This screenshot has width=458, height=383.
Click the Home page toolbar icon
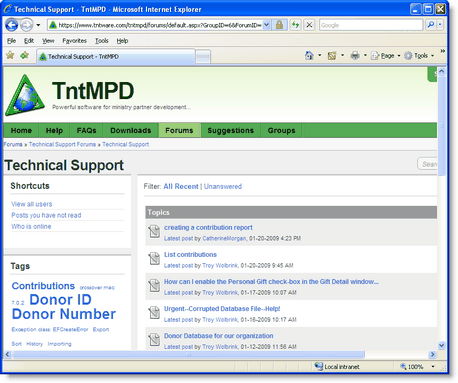[309, 56]
